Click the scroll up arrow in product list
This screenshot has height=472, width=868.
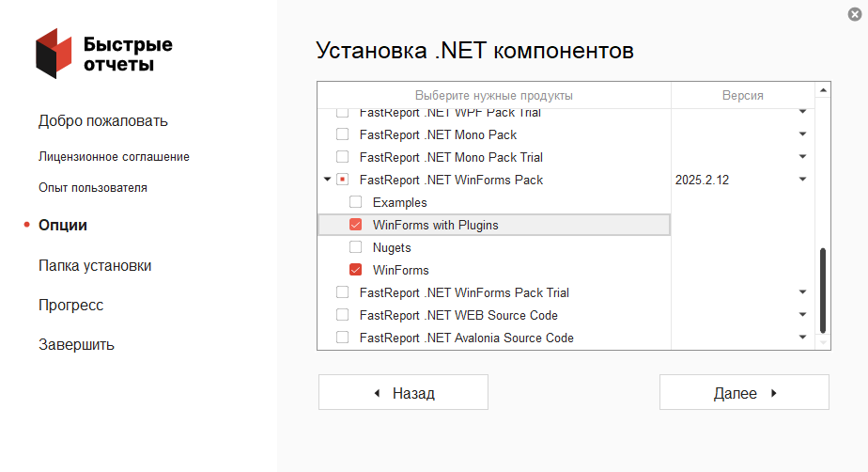coord(823,91)
